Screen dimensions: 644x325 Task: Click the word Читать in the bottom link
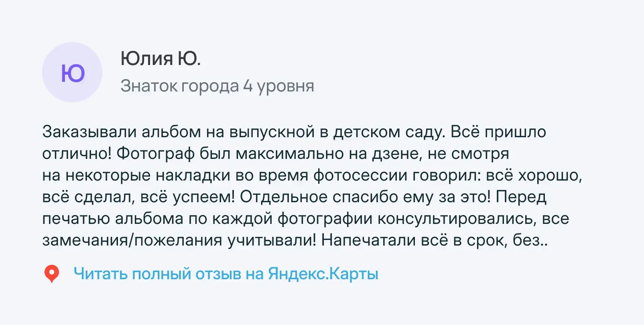tap(100, 274)
